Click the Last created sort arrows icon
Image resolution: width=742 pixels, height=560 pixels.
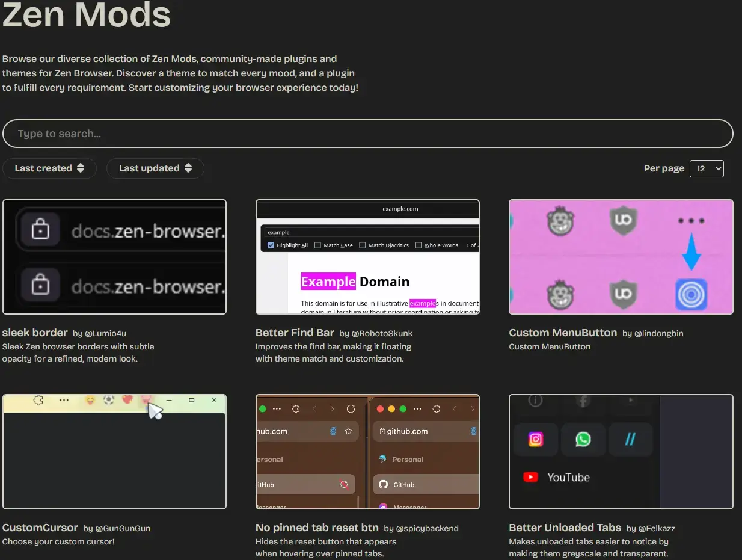point(81,168)
